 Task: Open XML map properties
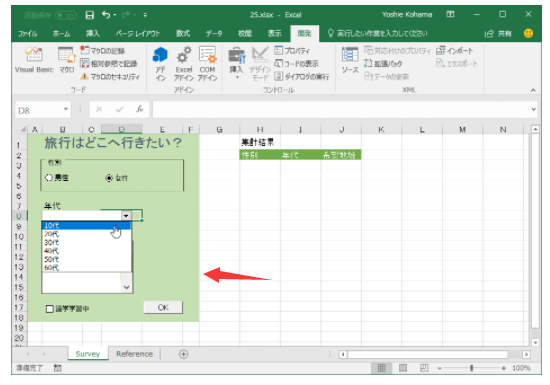click(397, 51)
